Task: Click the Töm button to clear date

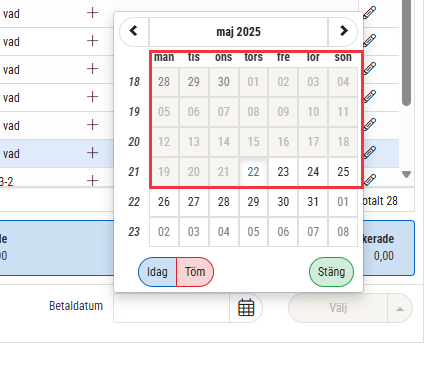Action: pyautogui.click(x=195, y=272)
